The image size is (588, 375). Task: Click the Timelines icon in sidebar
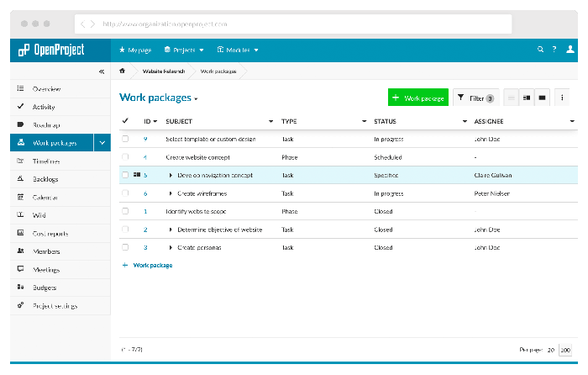21,161
